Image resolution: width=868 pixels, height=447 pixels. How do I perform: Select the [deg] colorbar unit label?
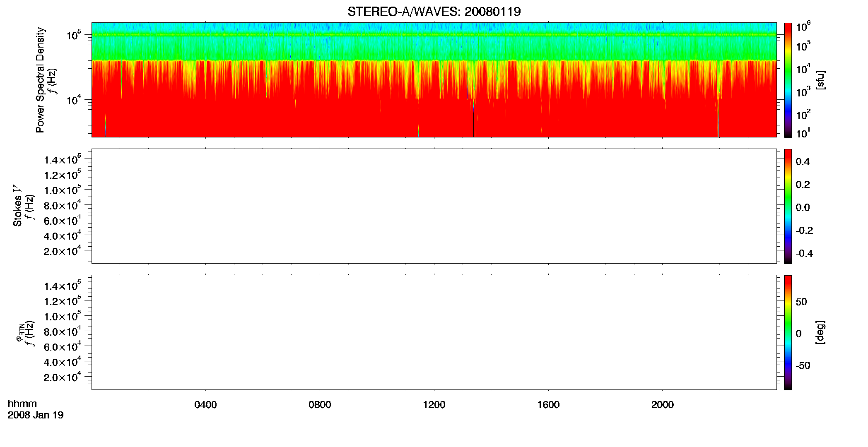click(x=820, y=332)
